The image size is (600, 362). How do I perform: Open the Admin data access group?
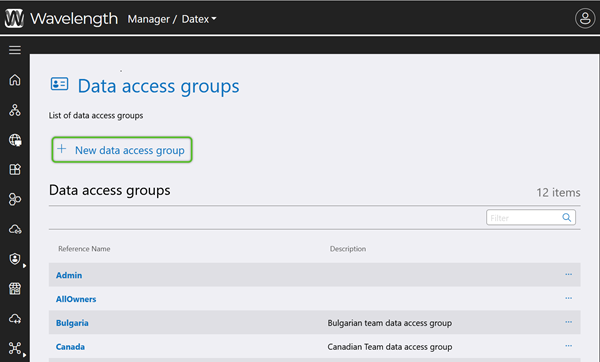coord(69,275)
